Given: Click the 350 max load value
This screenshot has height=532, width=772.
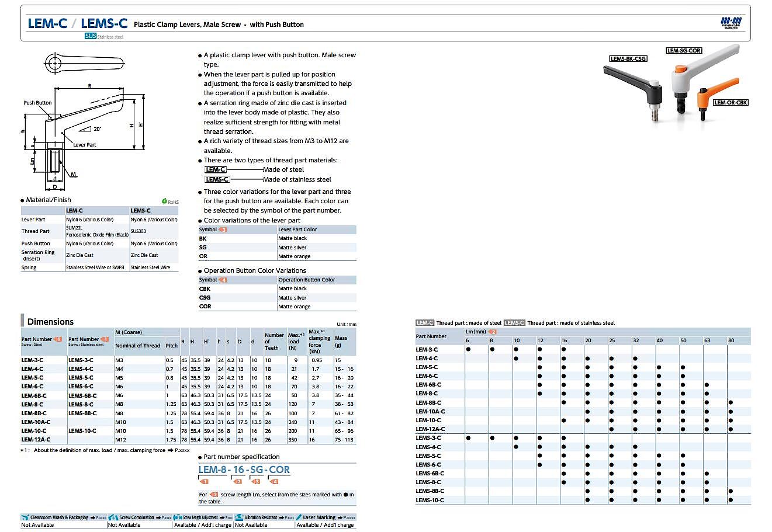Looking at the screenshot, I should pos(293,439).
